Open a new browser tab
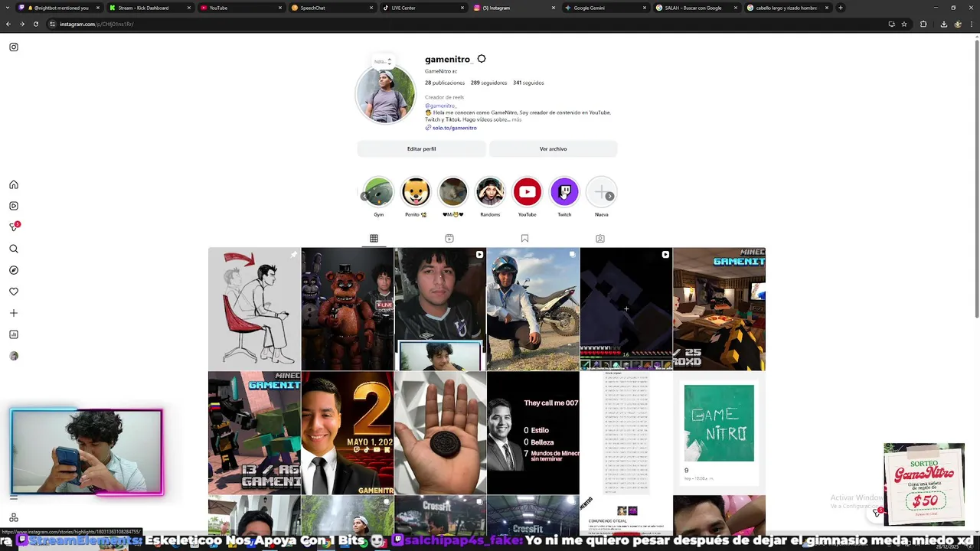This screenshot has height=551, width=980. (x=841, y=8)
